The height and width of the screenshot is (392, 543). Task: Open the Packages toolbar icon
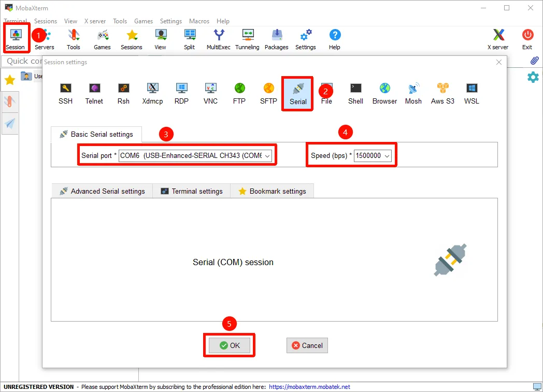click(277, 39)
